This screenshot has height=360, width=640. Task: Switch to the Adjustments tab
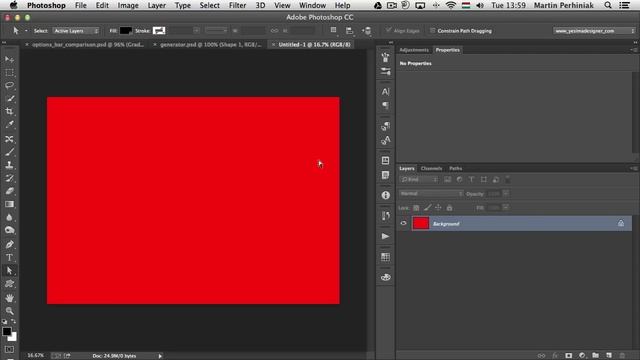click(x=414, y=50)
